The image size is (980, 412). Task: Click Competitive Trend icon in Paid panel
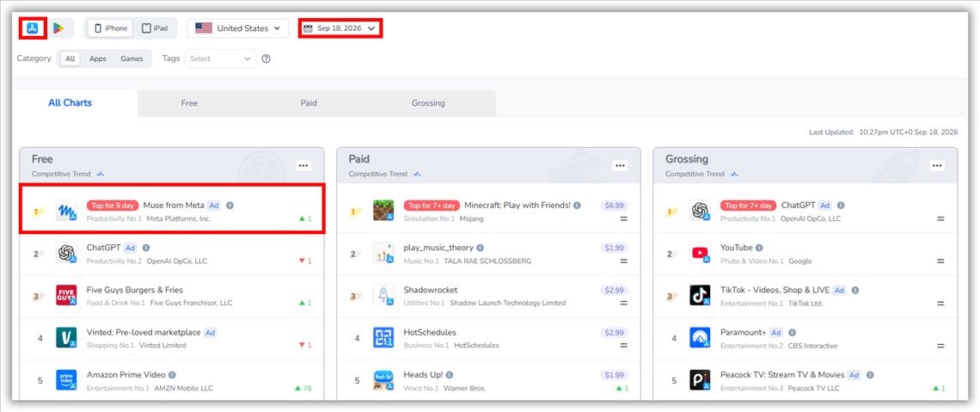click(417, 175)
